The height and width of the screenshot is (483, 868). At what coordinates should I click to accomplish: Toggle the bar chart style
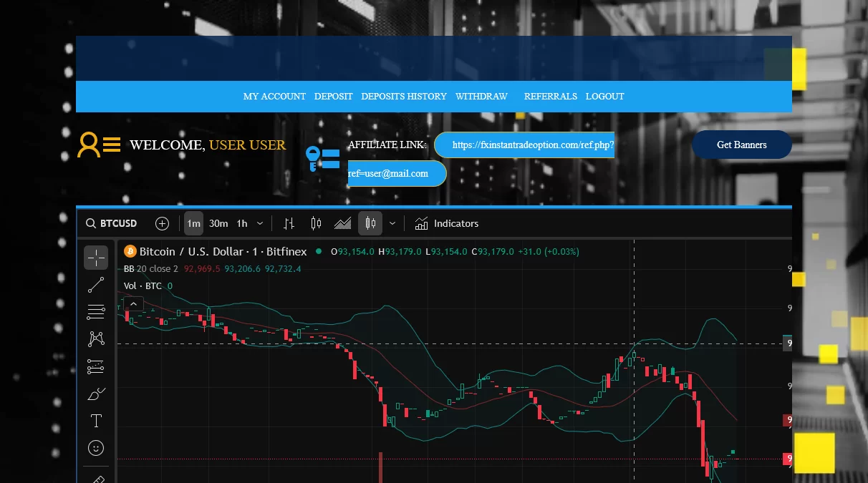[x=289, y=223]
